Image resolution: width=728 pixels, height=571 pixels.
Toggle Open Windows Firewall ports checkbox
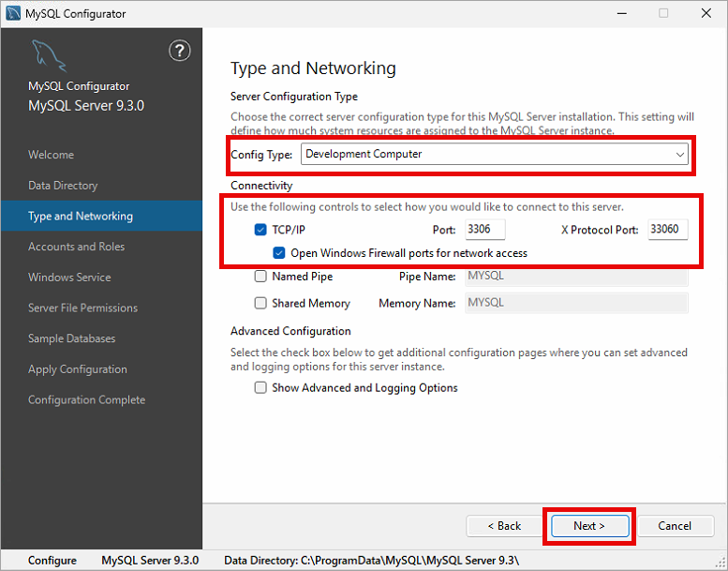point(278,253)
